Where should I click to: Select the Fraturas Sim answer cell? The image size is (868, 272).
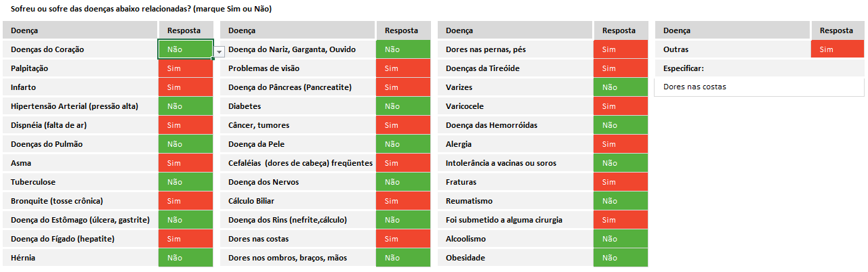coord(620,182)
